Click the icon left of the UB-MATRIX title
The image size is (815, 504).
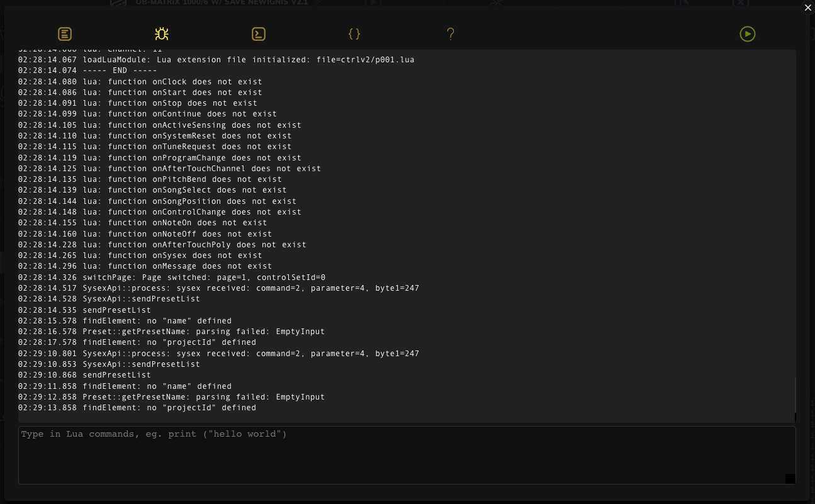pos(118,3)
